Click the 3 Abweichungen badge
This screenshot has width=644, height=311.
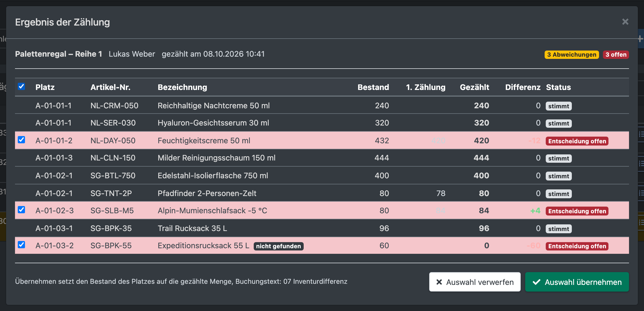coord(572,55)
